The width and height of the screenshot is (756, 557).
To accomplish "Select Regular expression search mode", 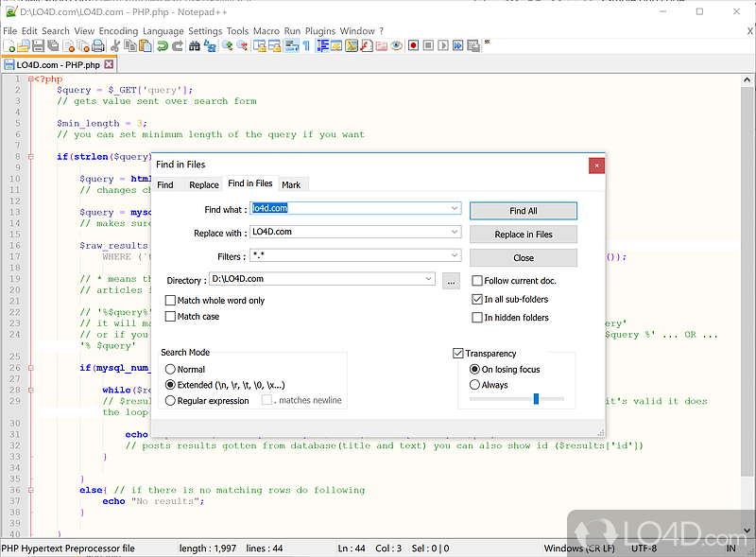I will click(x=171, y=401).
